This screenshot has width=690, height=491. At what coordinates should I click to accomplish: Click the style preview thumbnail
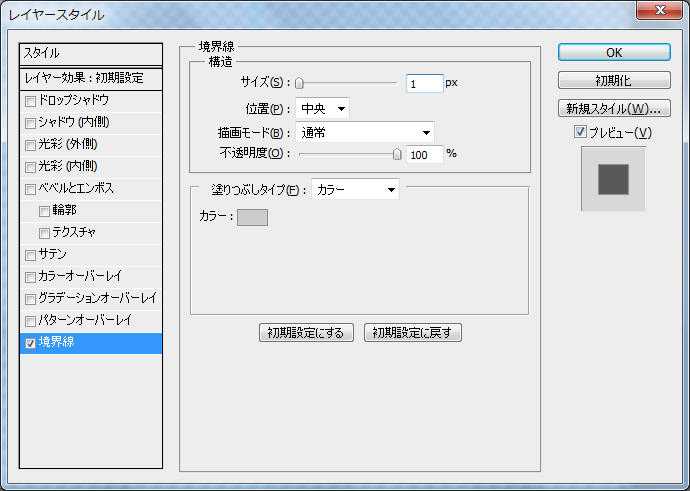pyautogui.click(x=613, y=179)
